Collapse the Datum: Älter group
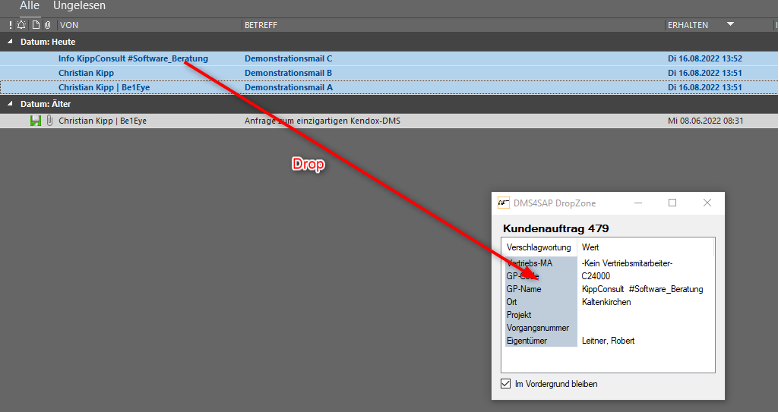779x412 pixels. coord(10,104)
